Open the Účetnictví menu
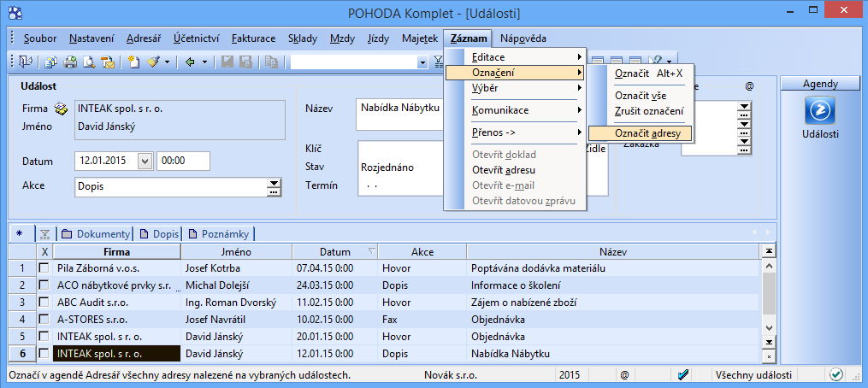868x388 pixels. [196, 38]
